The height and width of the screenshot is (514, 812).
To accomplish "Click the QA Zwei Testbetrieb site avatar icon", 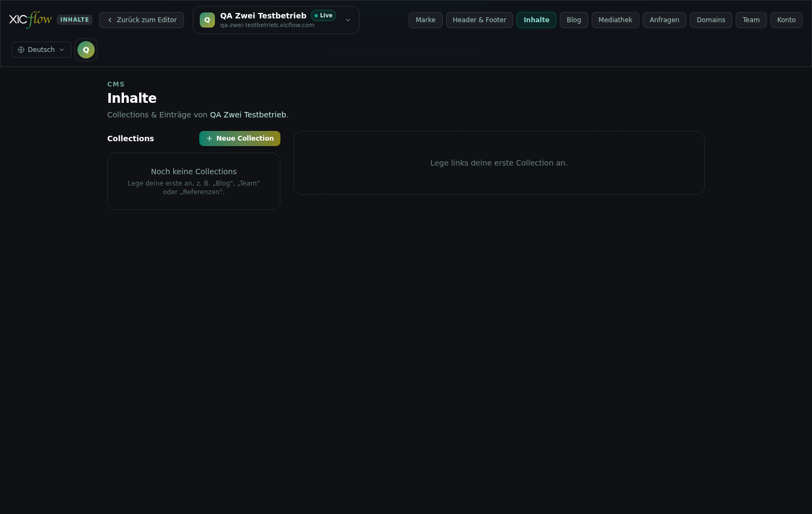I will [207, 20].
